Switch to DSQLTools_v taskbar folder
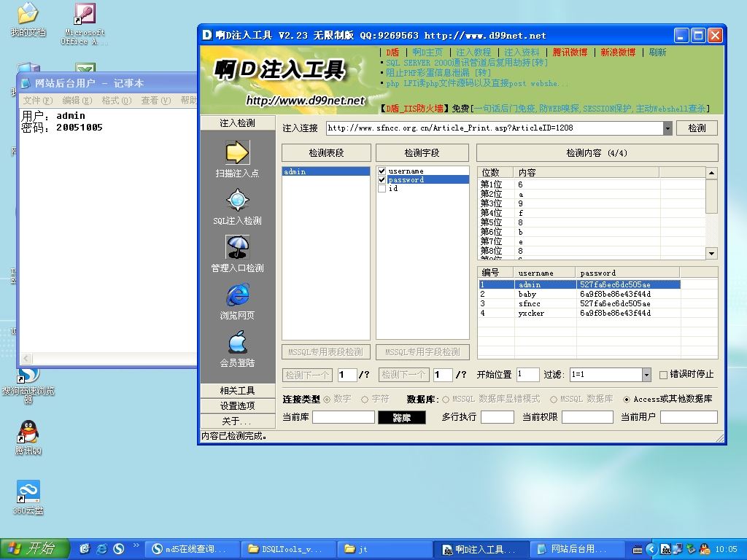The height and width of the screenshot is (560, 747). point(287,549)
